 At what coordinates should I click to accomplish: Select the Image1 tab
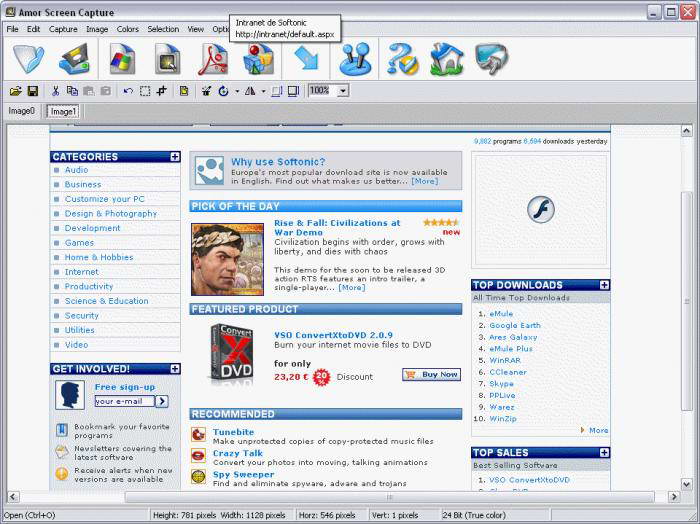pos(63,111)
